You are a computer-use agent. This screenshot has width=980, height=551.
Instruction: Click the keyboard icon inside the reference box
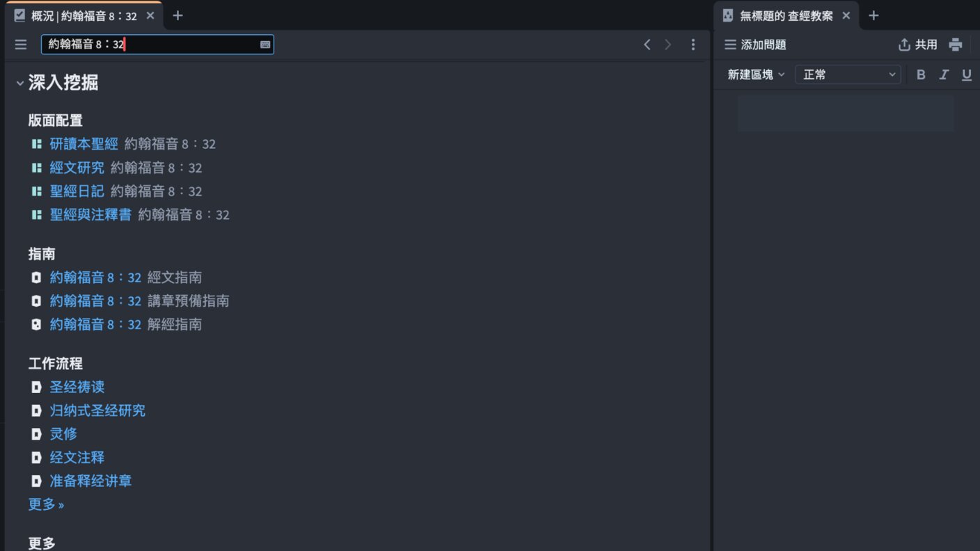[x=265, y=45]
